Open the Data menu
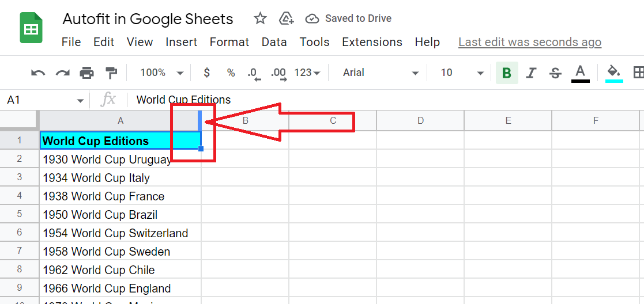The image size is (644, 304). click(x=274, y=42)
